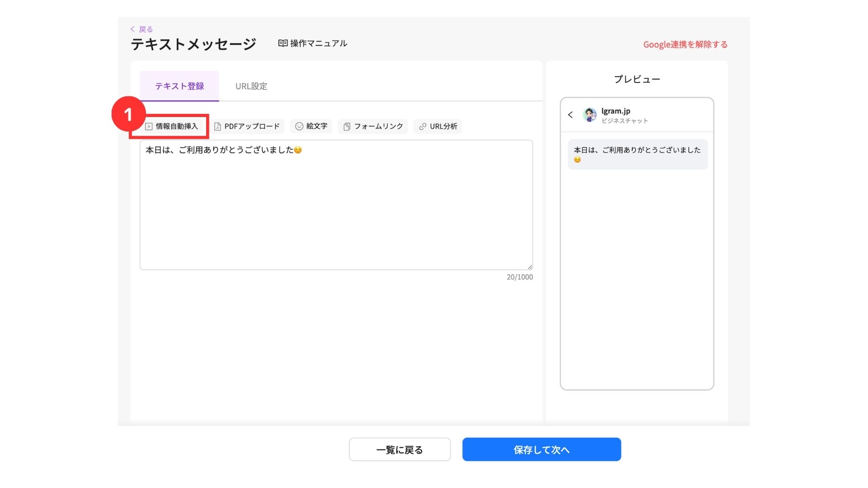Click the URL分析 chain link icon
The image size is (868, 488).
tap(422, 127)
